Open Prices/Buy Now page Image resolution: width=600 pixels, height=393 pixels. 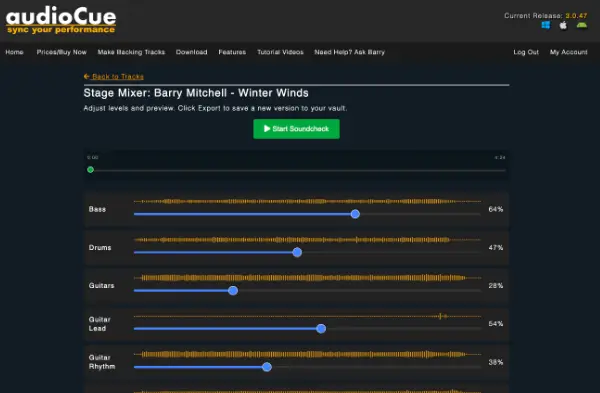pos(62,52)
